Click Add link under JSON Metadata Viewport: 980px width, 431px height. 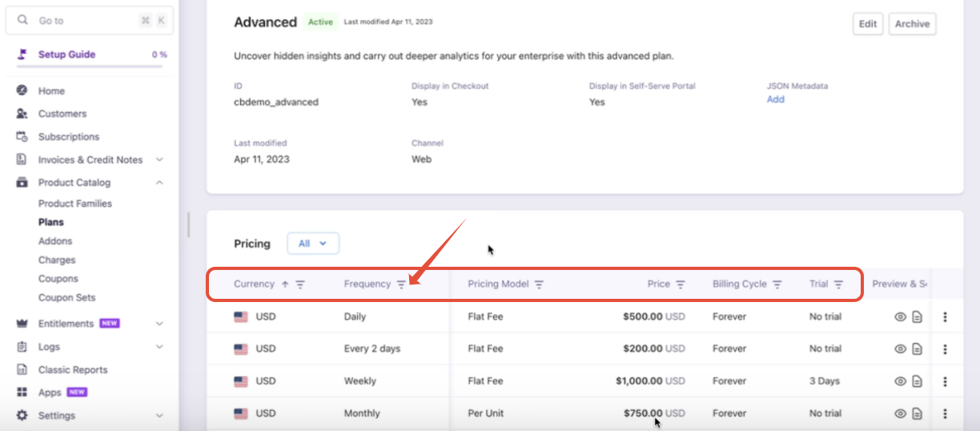775,99
